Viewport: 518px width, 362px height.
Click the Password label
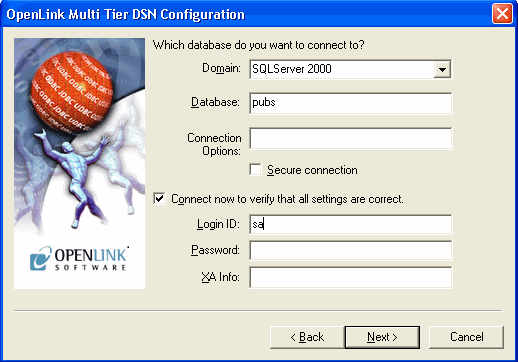[215, 250]
